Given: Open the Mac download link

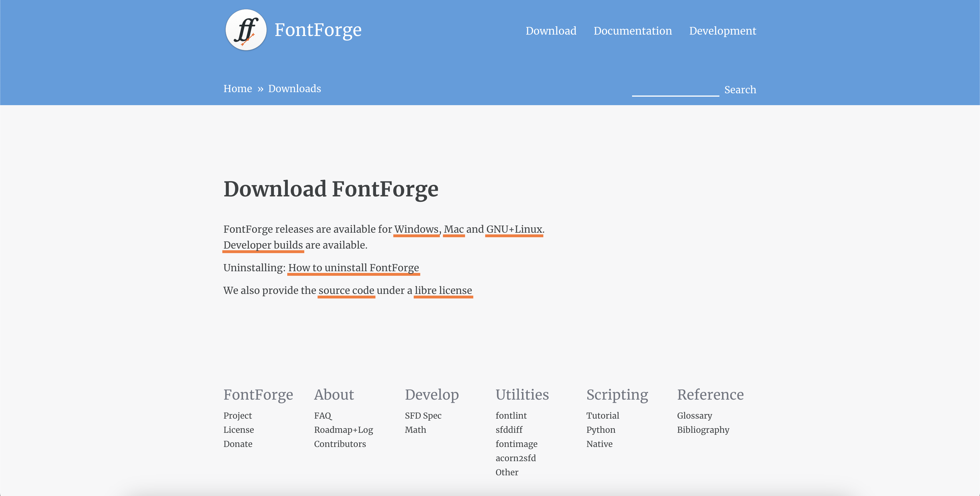Looking at the screenshot, I should [453, 229].
